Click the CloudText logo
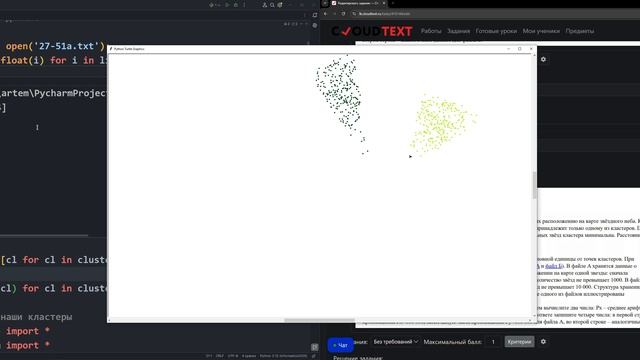Screen dimensions: 640x360 [x=372, y=31]
